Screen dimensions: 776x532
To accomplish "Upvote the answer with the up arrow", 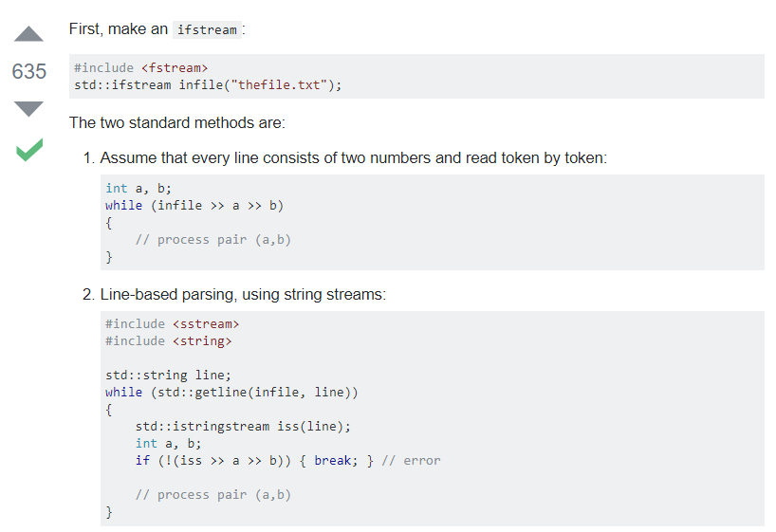I will point(28,33).
